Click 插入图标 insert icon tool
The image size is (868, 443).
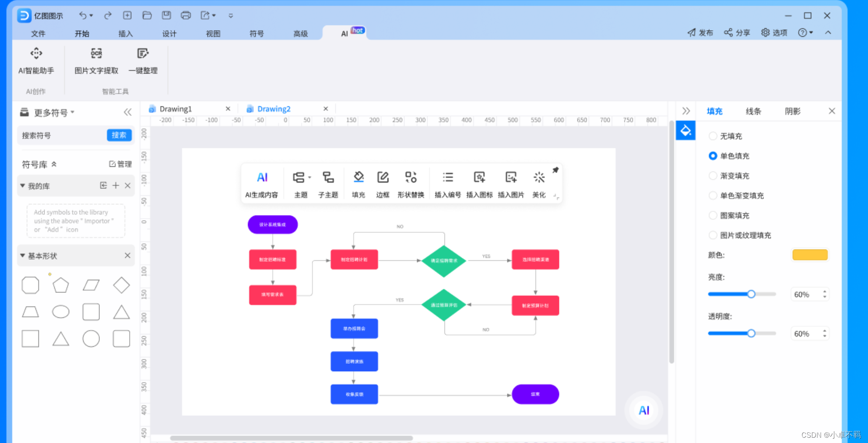tap(479, 185)
